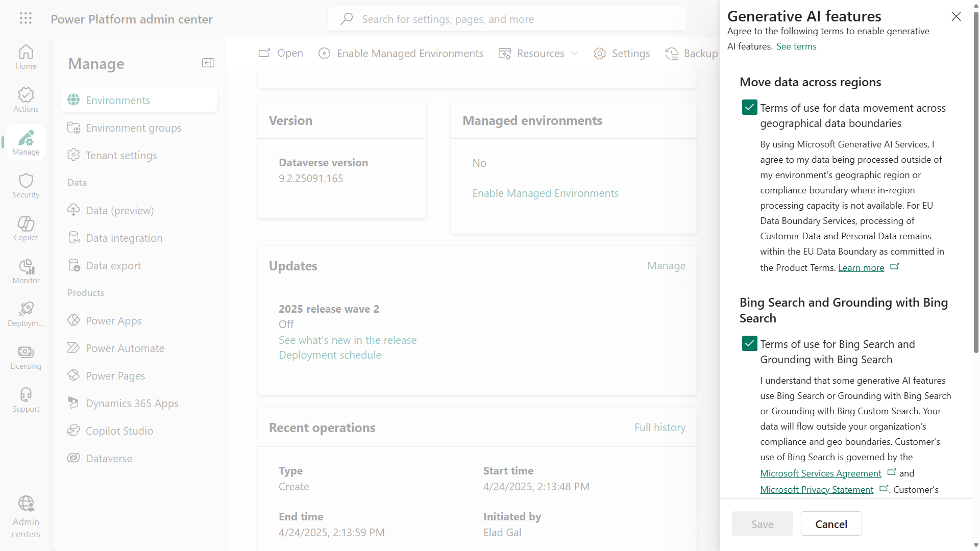Cancel the Generative AI features dialog
Viewport: 980px width, 551px height.
(x=831, y=523)
